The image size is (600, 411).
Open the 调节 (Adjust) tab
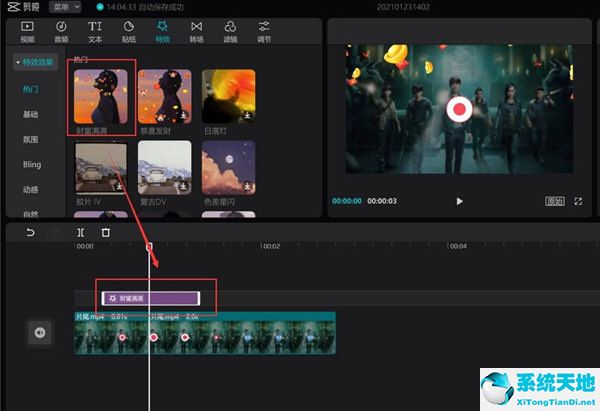[x=264, y=30]
